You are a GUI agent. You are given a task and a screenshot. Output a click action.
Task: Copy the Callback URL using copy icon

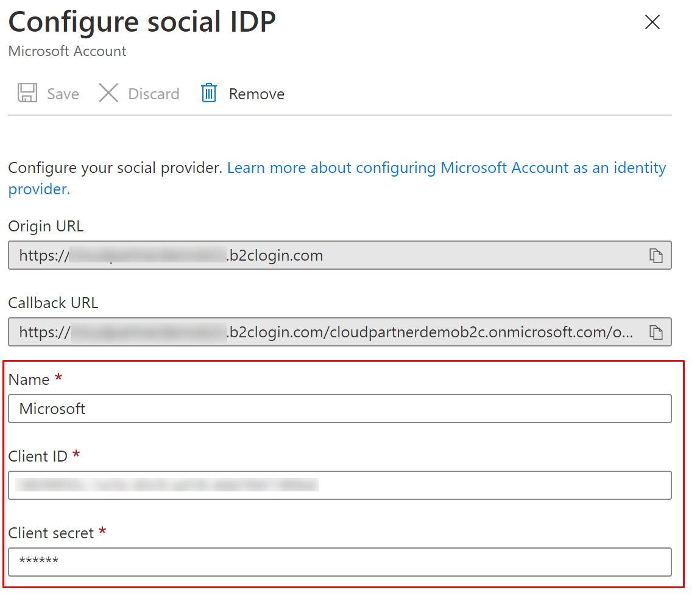[x=656, y=332]
